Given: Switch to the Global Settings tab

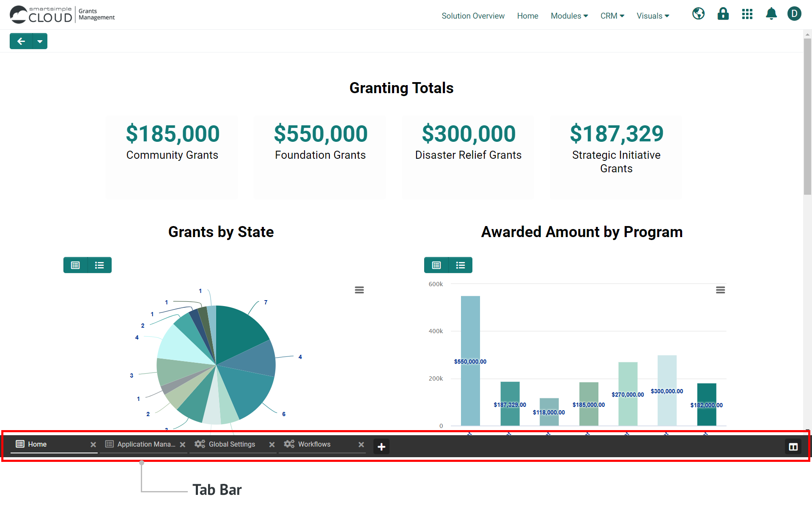Looking at the screenshot, I should point(232,444).
